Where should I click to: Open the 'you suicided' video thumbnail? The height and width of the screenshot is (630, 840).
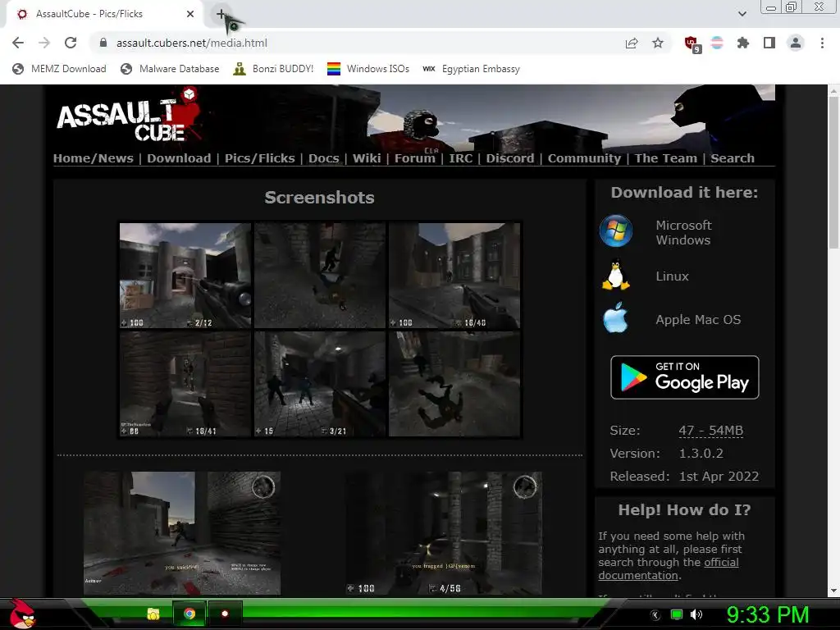click(x=182, y=533)
